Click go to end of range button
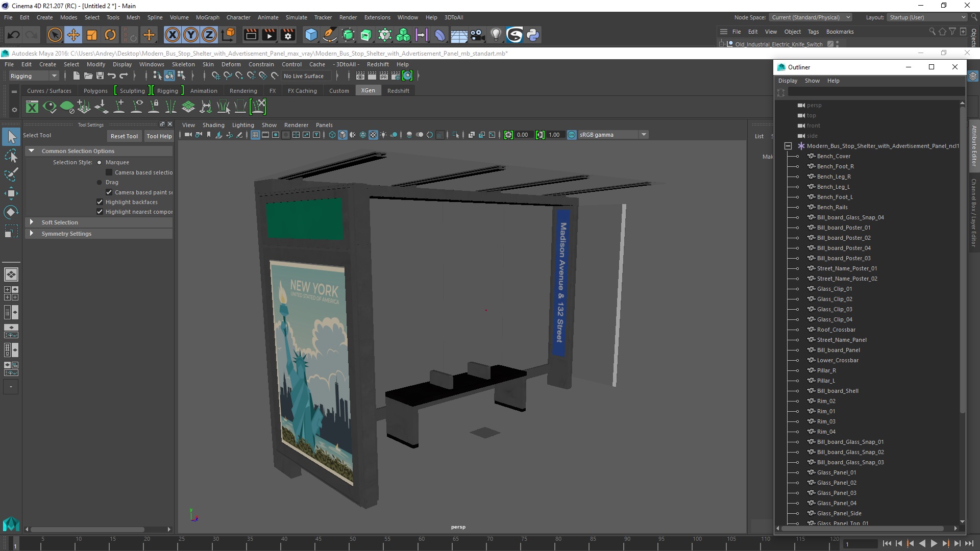This screenshot has height=551, width=980. pos(968,544)
